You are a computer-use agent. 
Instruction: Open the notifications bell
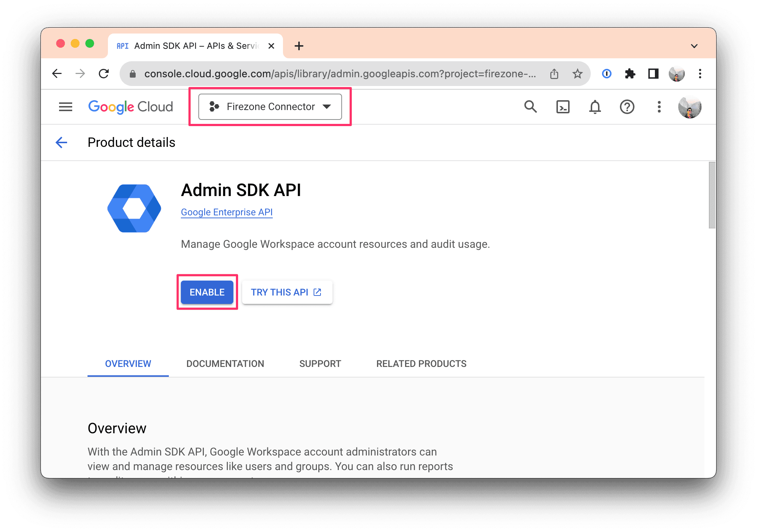point(594,107)
